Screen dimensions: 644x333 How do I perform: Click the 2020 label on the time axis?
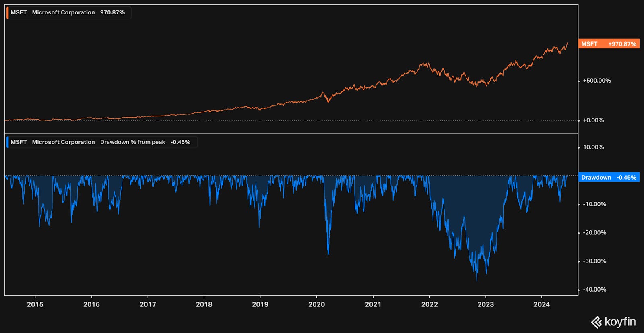pos(316,304)
